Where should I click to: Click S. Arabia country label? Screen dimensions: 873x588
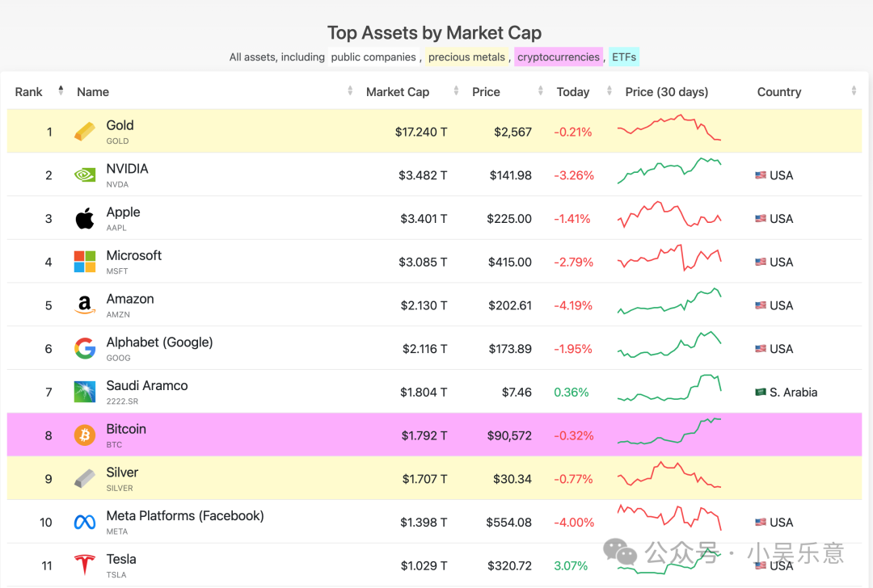[x=794, y=393]
